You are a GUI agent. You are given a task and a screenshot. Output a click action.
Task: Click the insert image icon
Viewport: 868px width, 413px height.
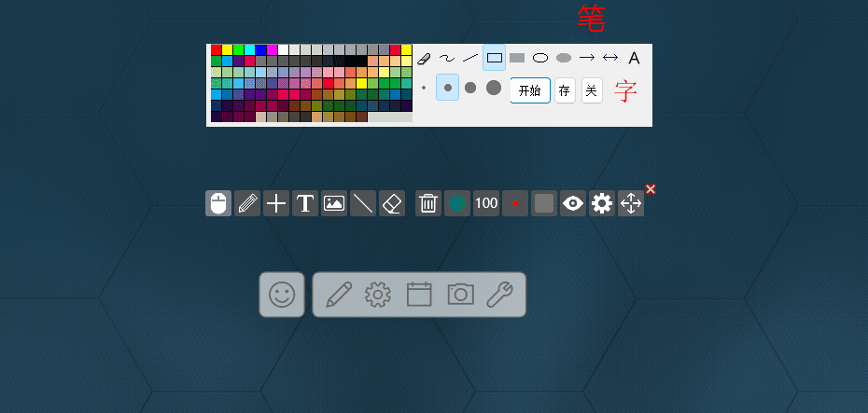[334, 203]
